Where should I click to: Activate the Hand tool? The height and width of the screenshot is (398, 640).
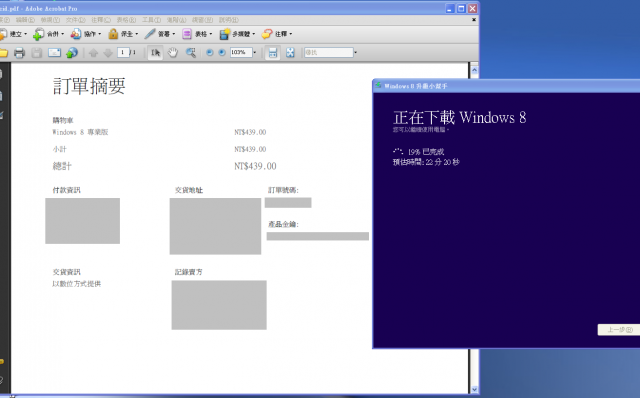point(173,53)
